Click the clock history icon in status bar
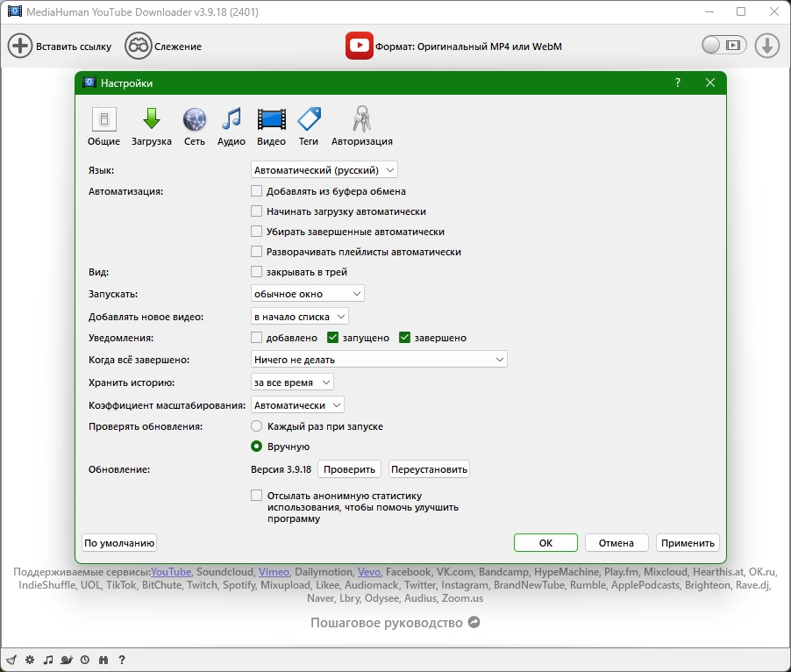791x672 pixels. 85,660
